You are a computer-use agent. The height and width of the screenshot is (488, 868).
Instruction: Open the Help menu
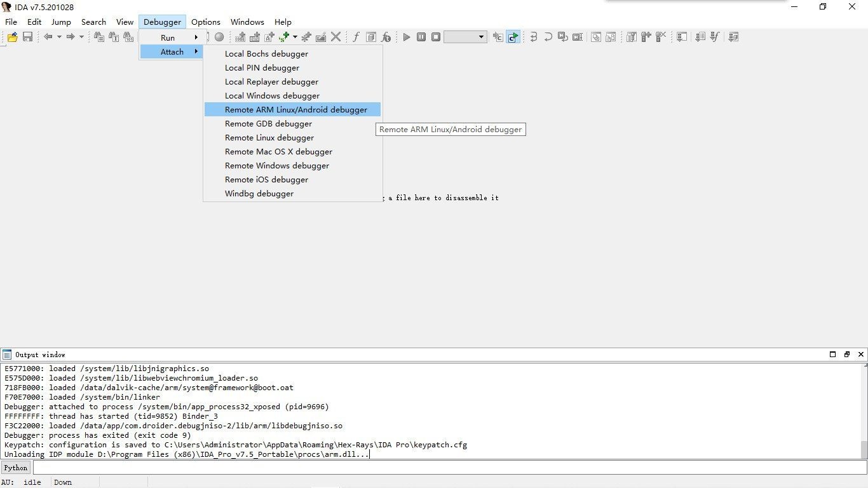[283, 22]
